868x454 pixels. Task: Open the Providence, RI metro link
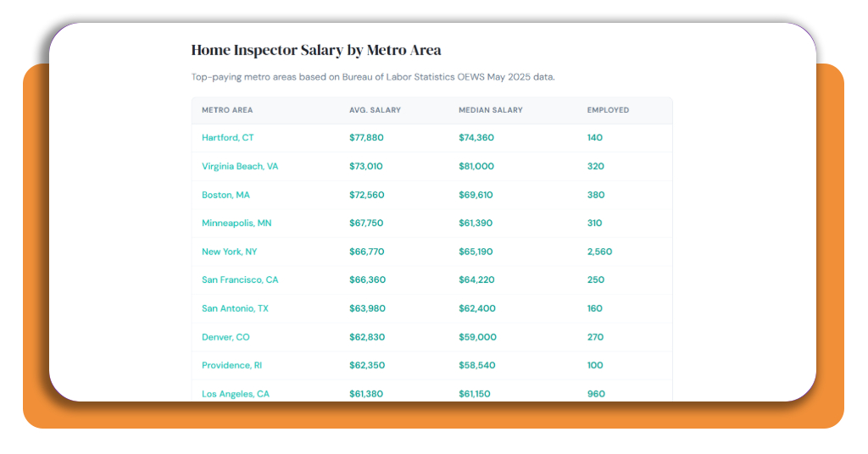(x=231, y=366)
